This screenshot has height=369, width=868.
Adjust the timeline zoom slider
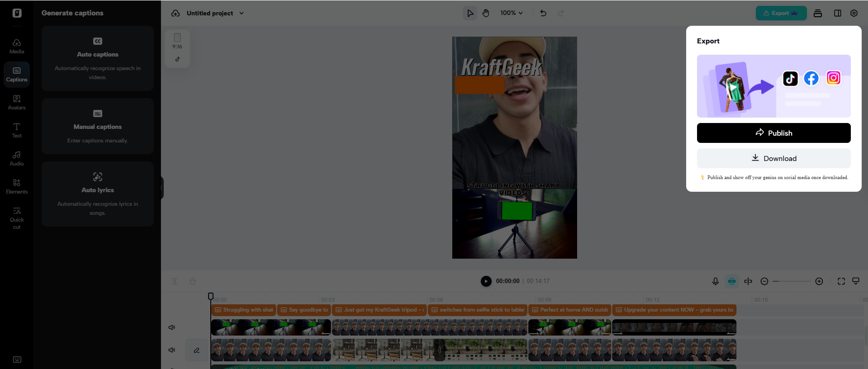click(x=792, y=281)
